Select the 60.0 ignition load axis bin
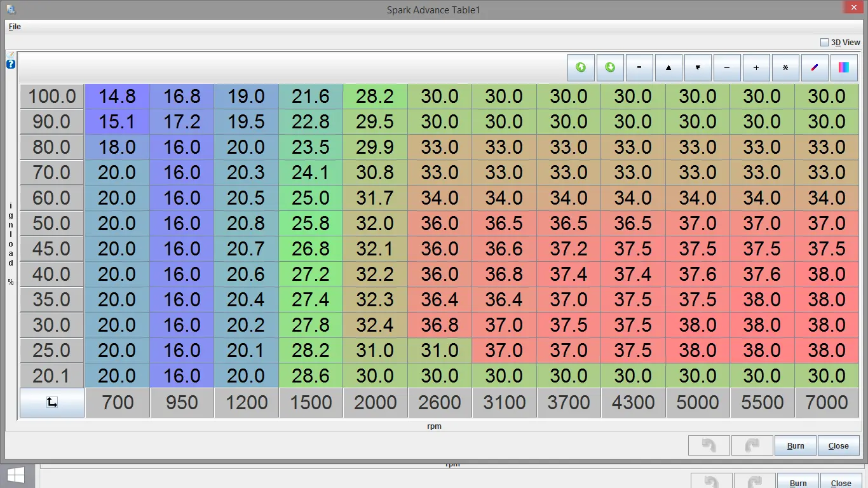Screen dimensions: 868x488 [52, 198]
